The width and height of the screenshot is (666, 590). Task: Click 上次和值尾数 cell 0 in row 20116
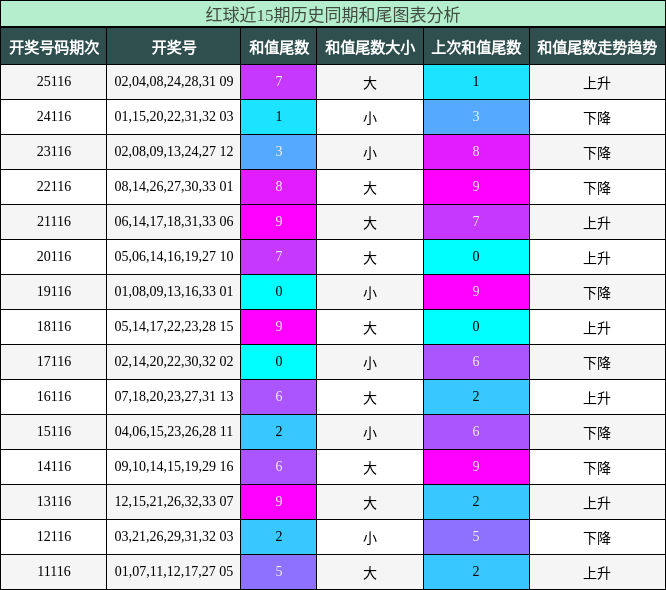[476, 257]
